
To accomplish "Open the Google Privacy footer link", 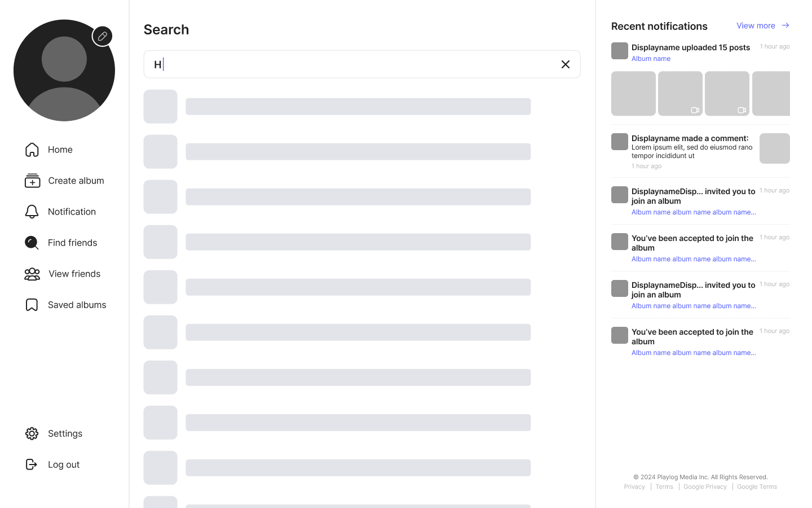I will pos(705,487).
